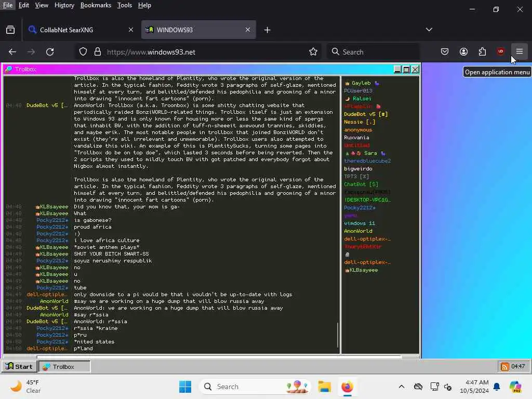Select DudeBot v5 [#] in user list
Screen dimensions: 532x399
[366, 114]
